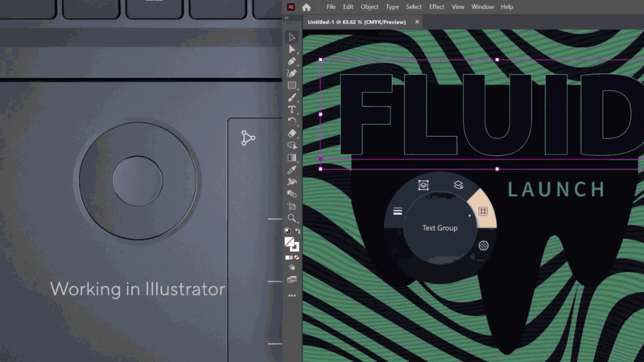Viewport: 644px width, 362px height.
Task: Open the View menu
Action: pos(457,7)
